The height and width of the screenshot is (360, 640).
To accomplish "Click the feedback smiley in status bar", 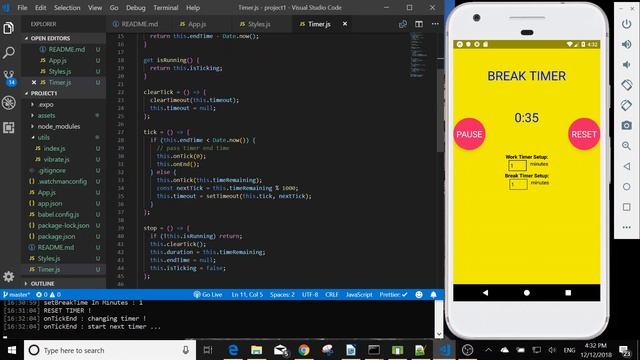I will point(419,294).
